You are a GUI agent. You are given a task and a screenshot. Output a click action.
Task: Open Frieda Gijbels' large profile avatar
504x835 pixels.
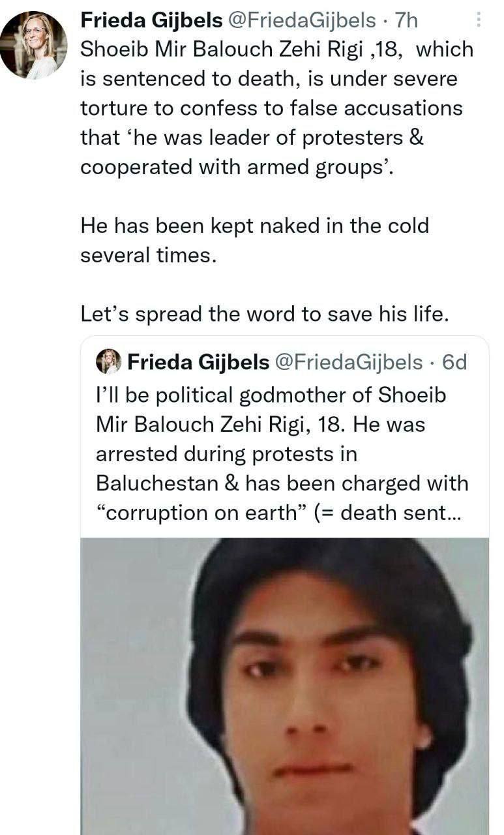tap(33, 44)
